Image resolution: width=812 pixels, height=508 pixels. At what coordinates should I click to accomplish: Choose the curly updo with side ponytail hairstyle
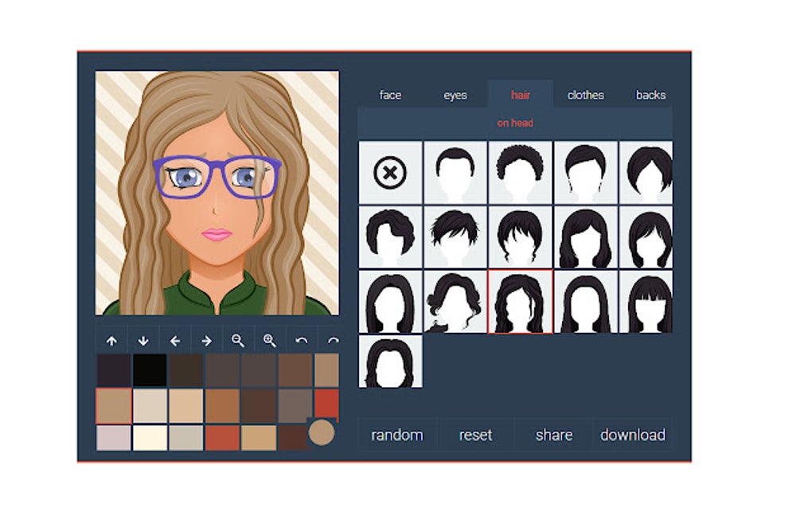point(455,302)
